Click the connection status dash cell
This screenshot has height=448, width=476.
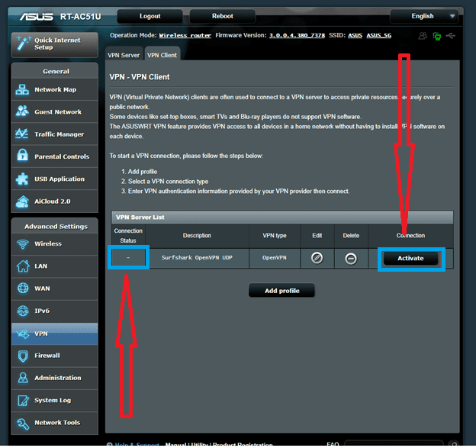128,257
